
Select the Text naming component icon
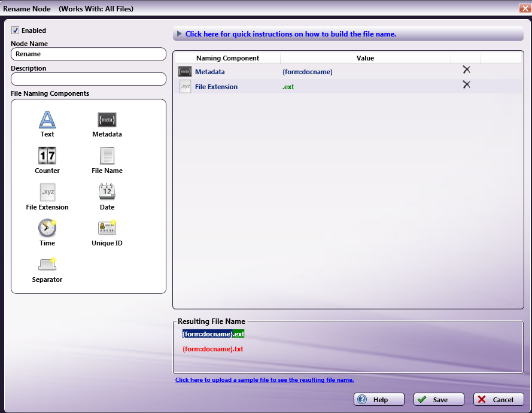(x=47, y=120)
